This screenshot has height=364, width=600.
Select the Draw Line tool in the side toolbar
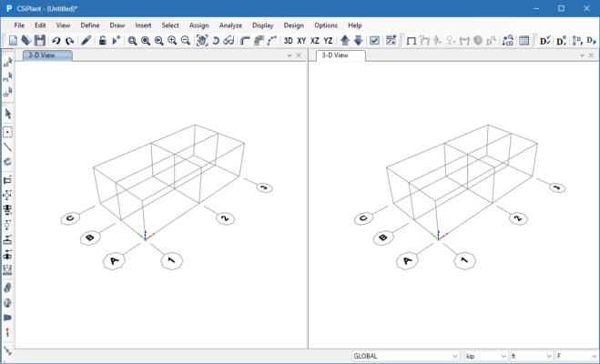[7, 147]
